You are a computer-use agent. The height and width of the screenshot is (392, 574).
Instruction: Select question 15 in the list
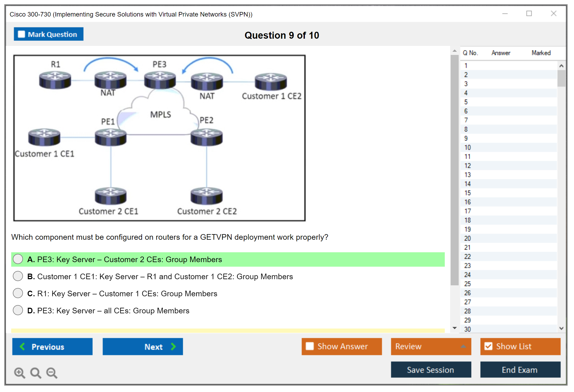[467, 193]
